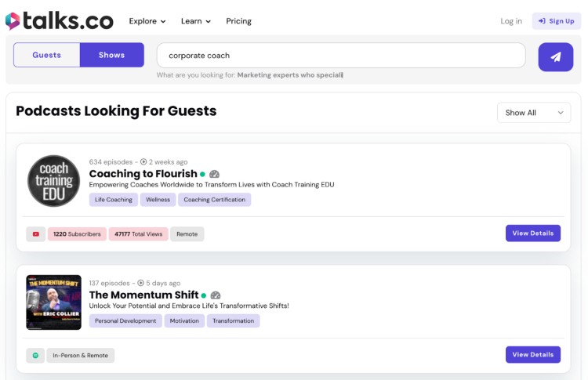The height and width of the screenshot is (380, 588).
Task: Click play icon beside 5 days ago
Action: pos(140,283)
